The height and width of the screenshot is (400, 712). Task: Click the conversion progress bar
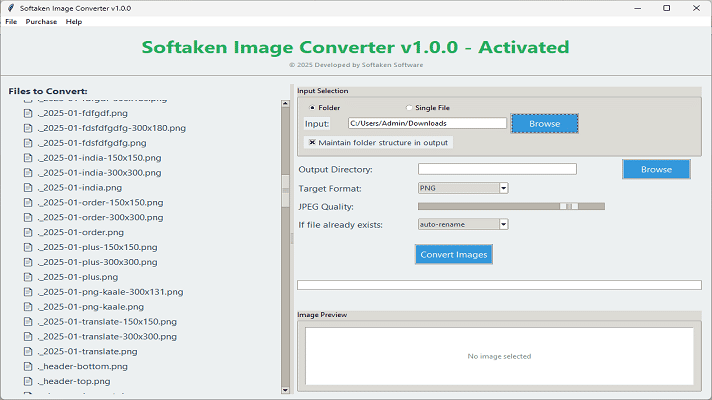pos(499,285)
